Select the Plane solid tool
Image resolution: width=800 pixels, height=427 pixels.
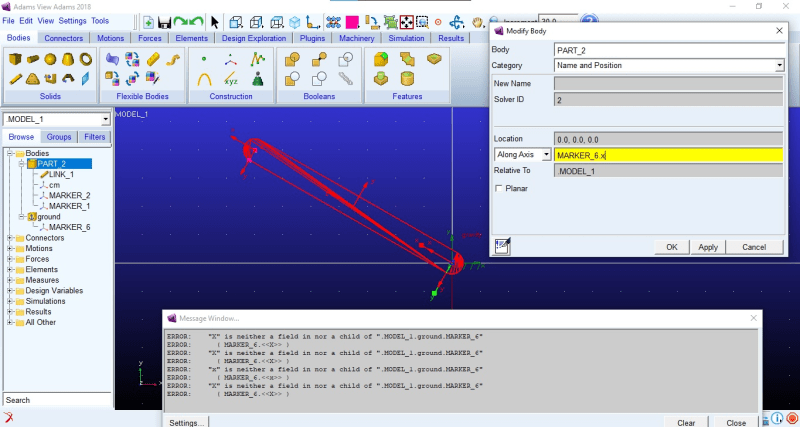[x=85, y=78]
